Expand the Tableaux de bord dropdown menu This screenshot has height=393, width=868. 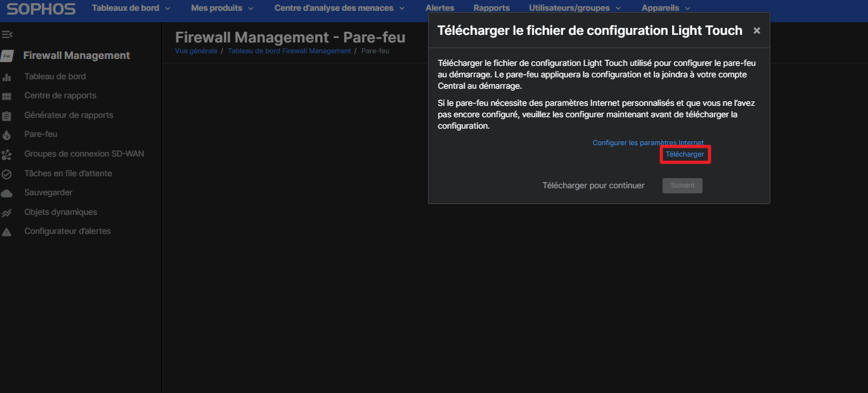(131, 8)
